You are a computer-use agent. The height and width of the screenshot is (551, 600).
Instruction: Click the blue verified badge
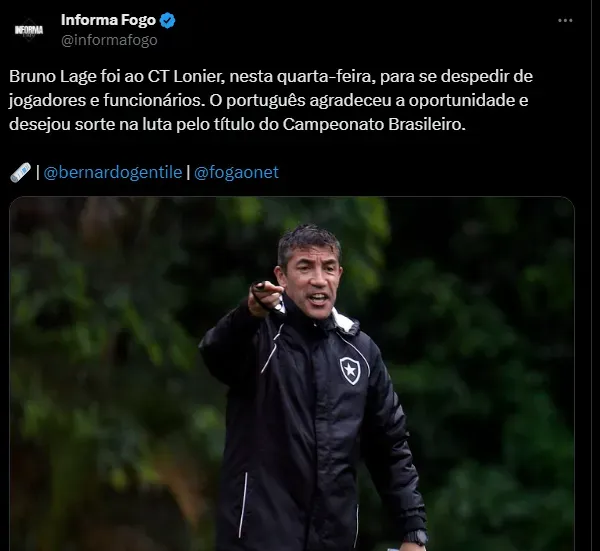[167, 20]
